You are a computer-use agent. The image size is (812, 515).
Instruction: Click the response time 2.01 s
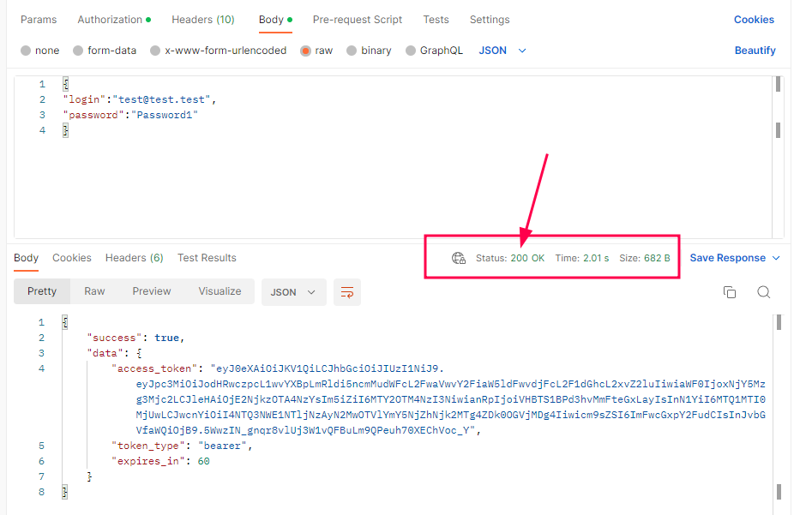(x=596, y=258)
